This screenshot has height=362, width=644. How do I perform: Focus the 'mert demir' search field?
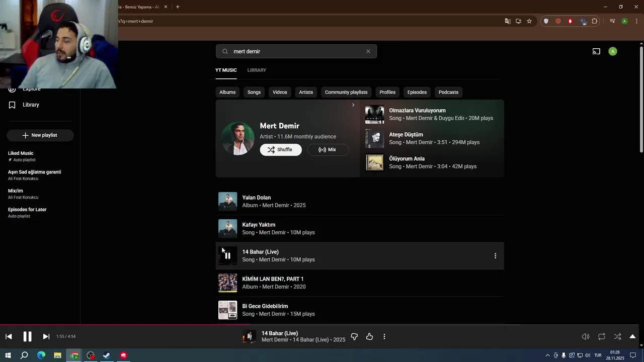[296, 51]
